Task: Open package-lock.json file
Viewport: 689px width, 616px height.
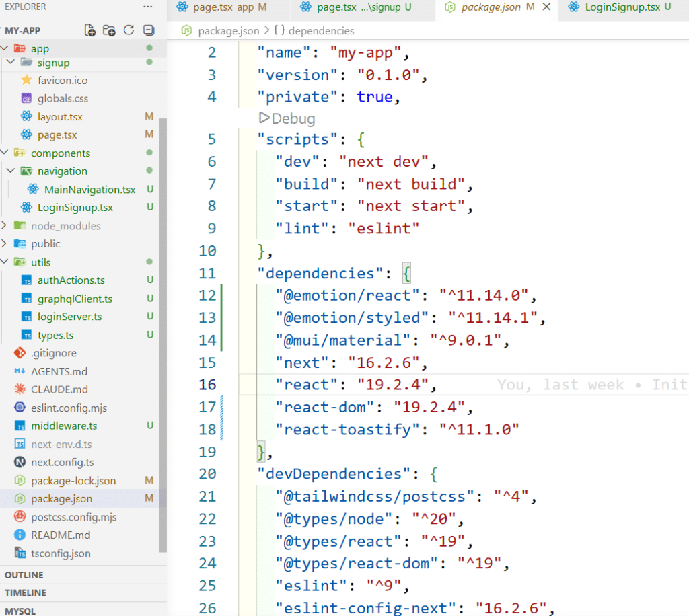Action: point(73,481)
